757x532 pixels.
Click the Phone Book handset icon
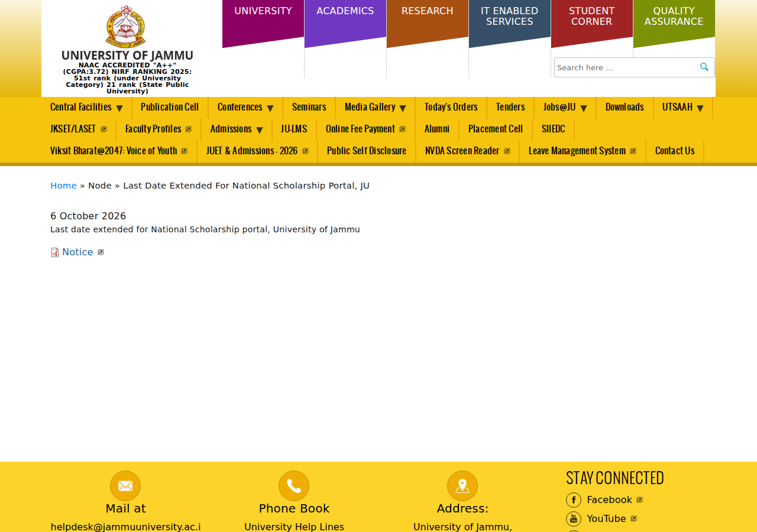294,486
